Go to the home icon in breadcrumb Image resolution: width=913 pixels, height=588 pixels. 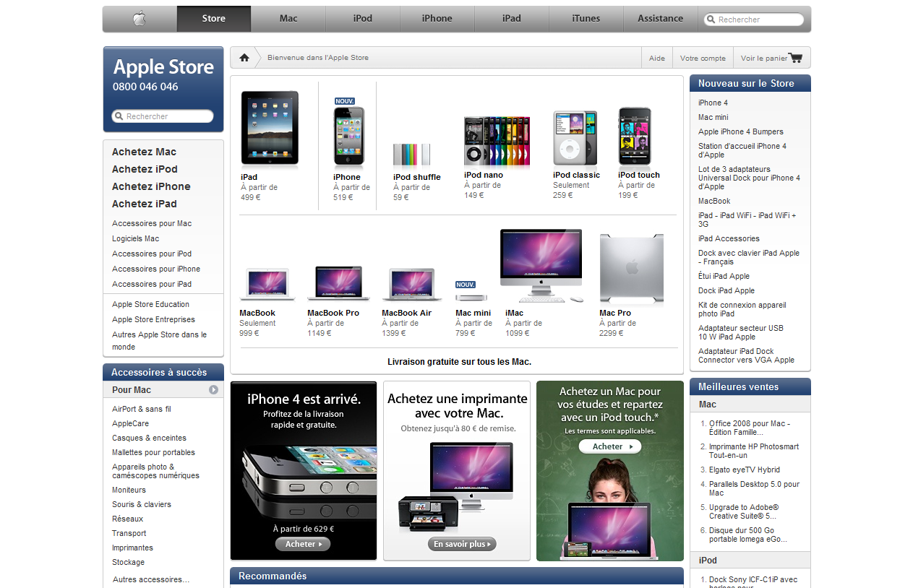[x=244, y=58]
